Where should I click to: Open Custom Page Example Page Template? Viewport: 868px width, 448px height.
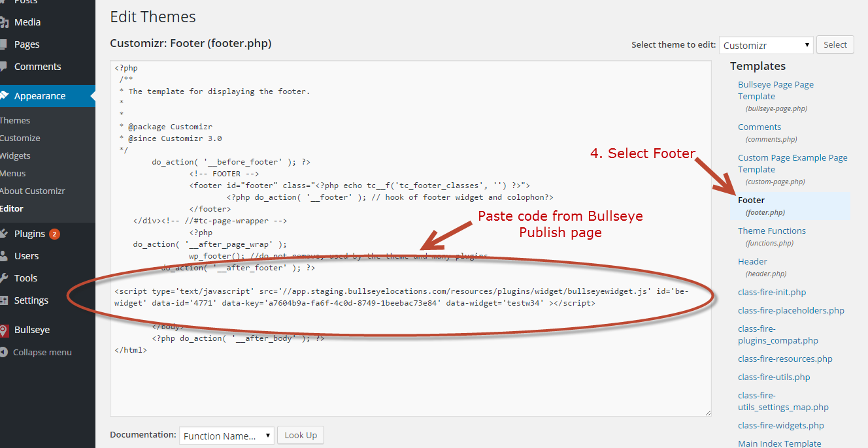point(793,163)
